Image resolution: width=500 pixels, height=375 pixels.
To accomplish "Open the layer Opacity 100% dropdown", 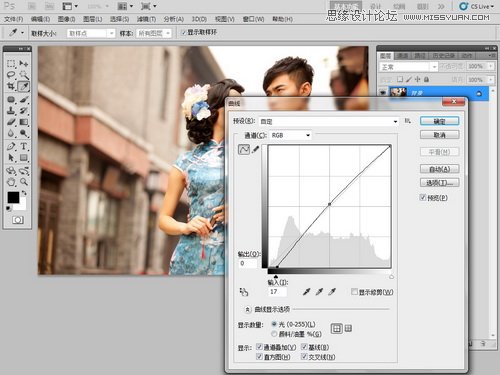I will tap(491, 67).
